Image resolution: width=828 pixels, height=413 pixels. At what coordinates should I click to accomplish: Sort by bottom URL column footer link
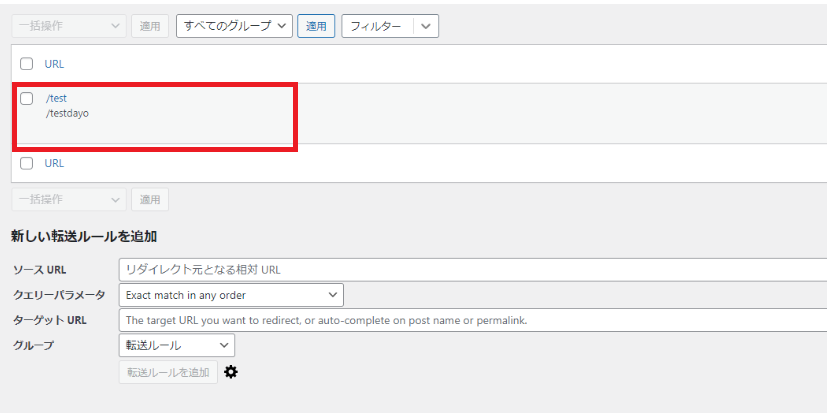tap(54, 163)
